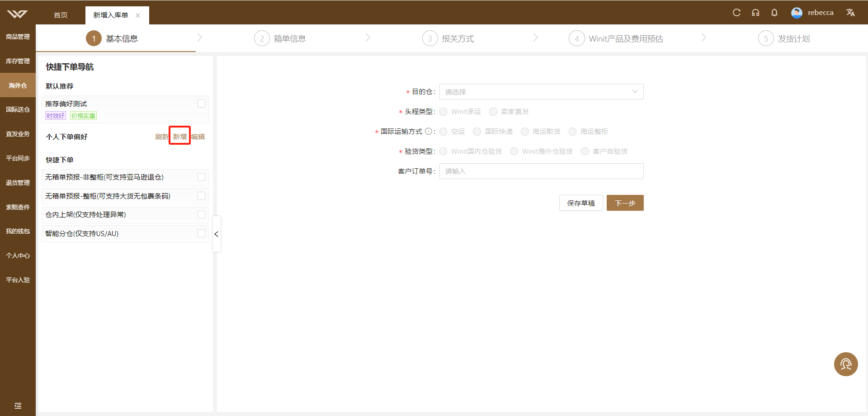The image size is (868, 416).
Task: Select Winit海外仓验货 radio button
Action: point(514,151)
